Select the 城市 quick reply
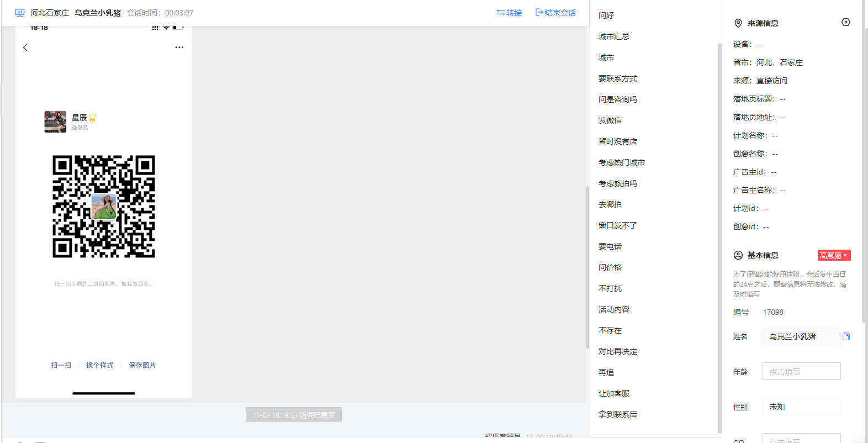Screen dimensions: 868x443 [606, 57]
